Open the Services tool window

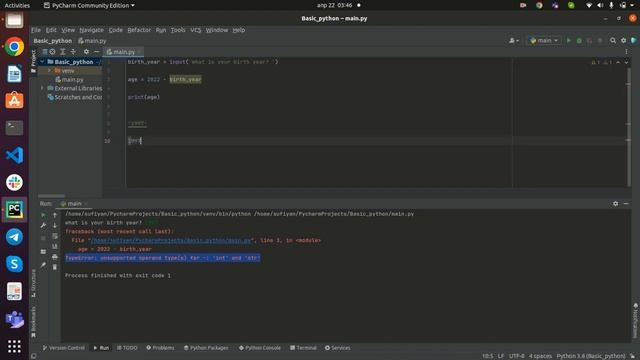click(338, 348)
